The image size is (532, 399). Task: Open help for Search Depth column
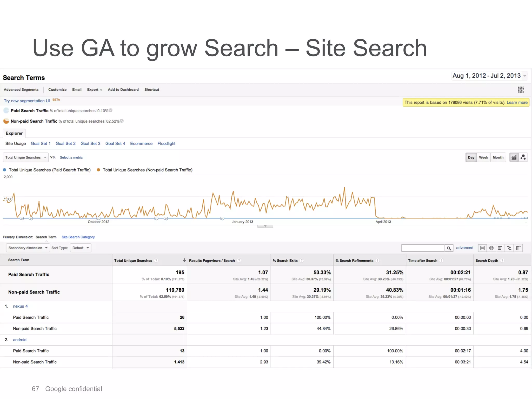[x=502, y=261]
